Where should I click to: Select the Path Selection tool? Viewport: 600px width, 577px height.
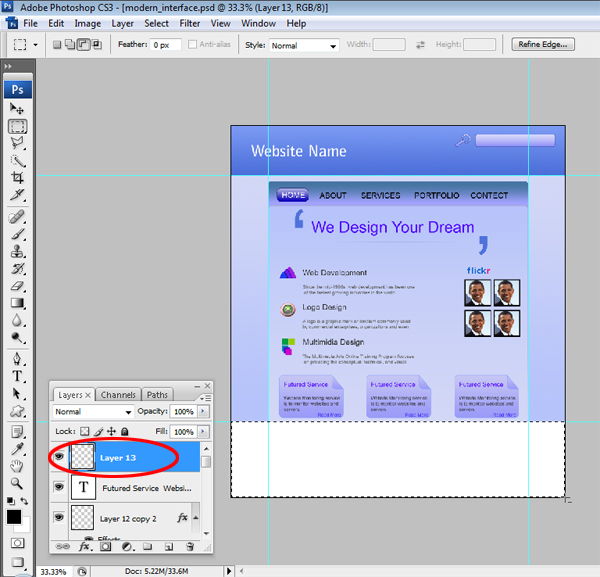[17, 393]
